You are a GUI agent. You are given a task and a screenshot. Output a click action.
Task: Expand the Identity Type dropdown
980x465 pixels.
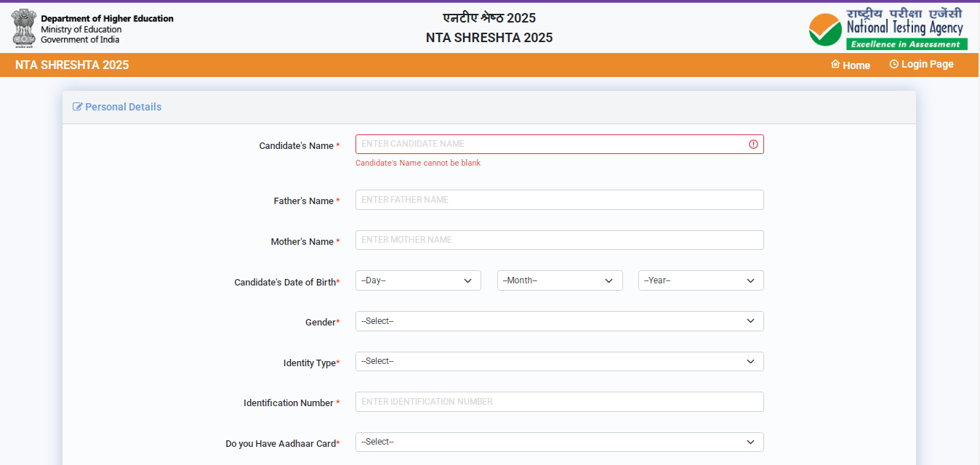(x=559, y=362)
